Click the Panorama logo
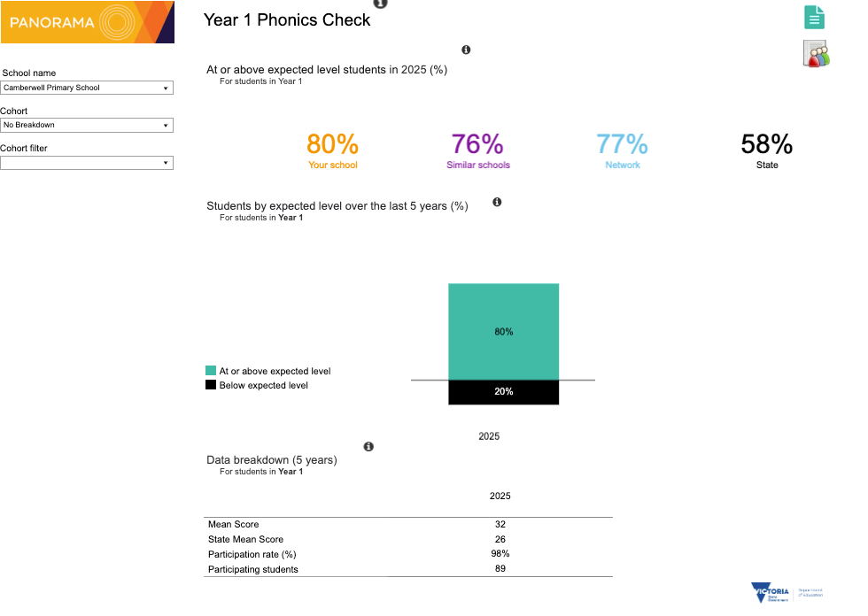This screenshot has width=868, height=616. pos(87,22)
